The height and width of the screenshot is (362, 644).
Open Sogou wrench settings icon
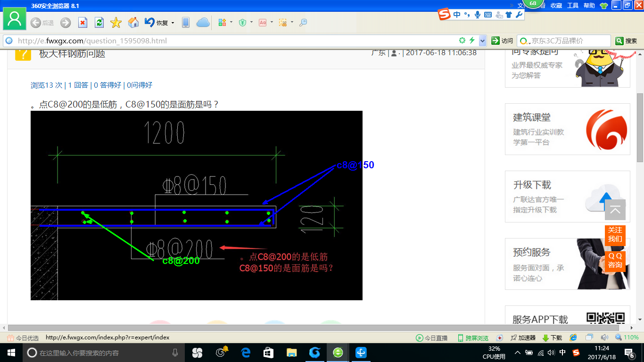coord(519,15)
